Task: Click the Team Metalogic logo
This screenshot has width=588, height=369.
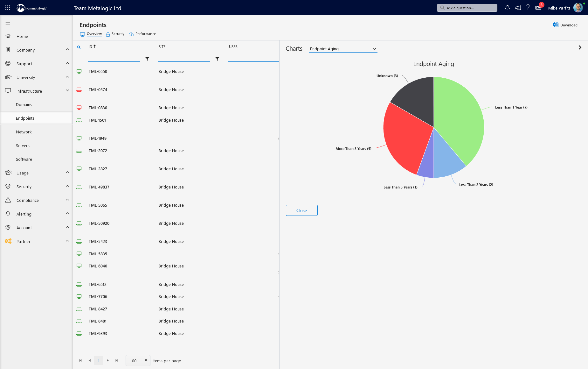Action: click(x=31, y=8)
